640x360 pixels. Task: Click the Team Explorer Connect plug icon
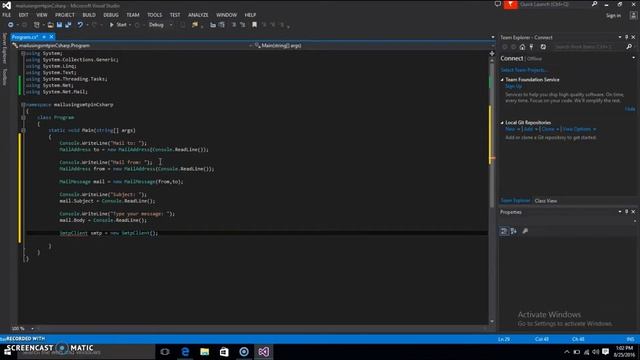pyautogui.click(x=531, y=47)
